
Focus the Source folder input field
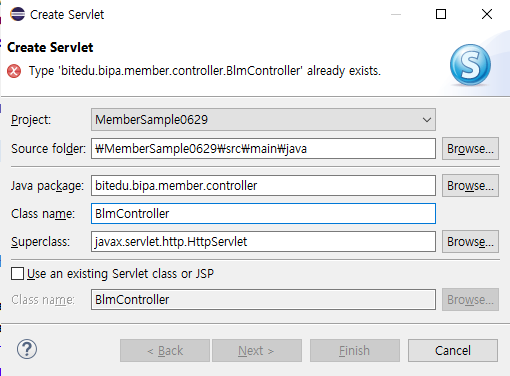pyautogui.click(x=263, y=149)
